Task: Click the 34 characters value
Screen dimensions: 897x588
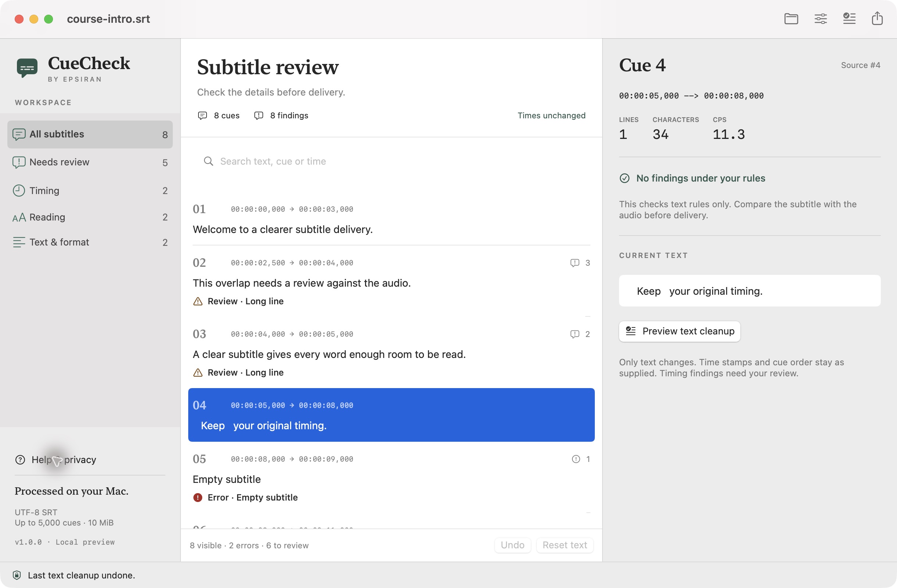Action: (x=660, y=135)
